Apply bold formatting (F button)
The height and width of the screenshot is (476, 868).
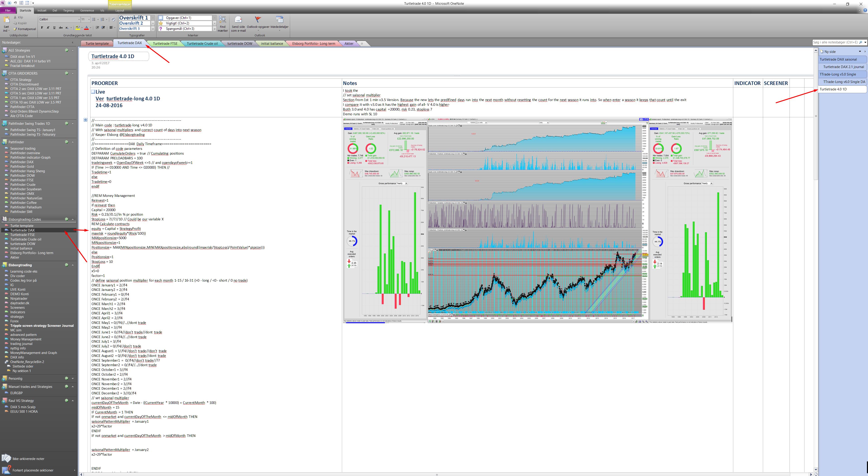tap(42, 28)
